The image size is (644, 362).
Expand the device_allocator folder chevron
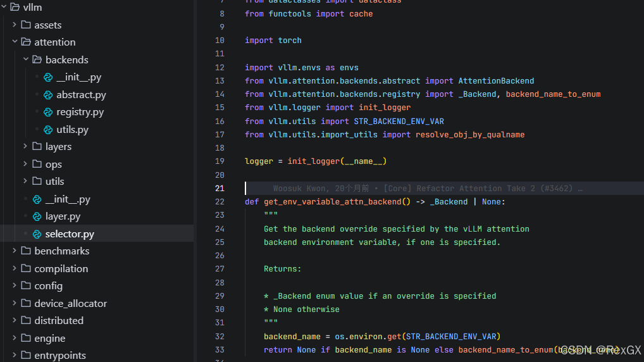click(15, 303)
